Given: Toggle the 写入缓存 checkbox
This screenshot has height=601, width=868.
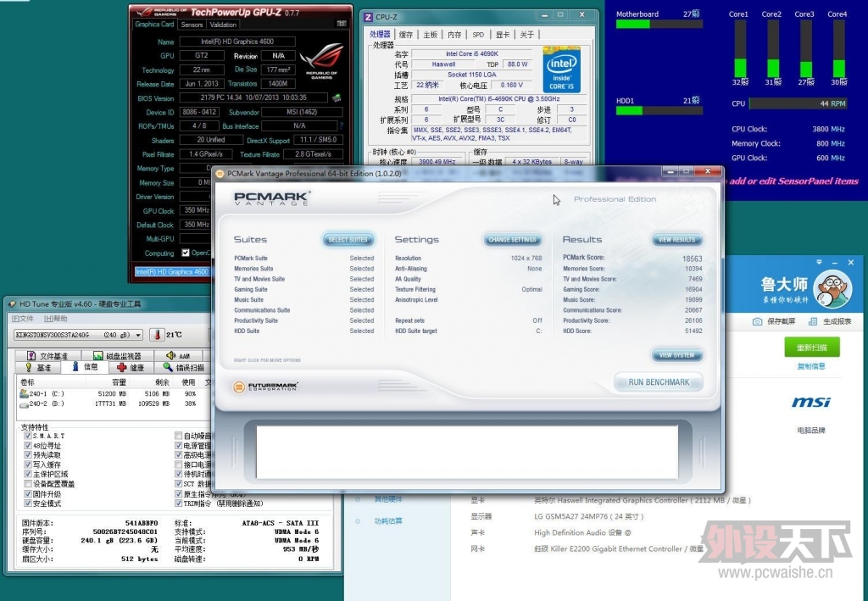Looking at the screenshot, I should click(x=27, y=465).
